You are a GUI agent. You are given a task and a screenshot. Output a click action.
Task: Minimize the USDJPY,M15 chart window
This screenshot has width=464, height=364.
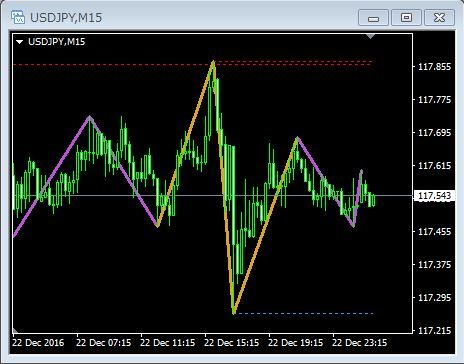click(373, 18)
